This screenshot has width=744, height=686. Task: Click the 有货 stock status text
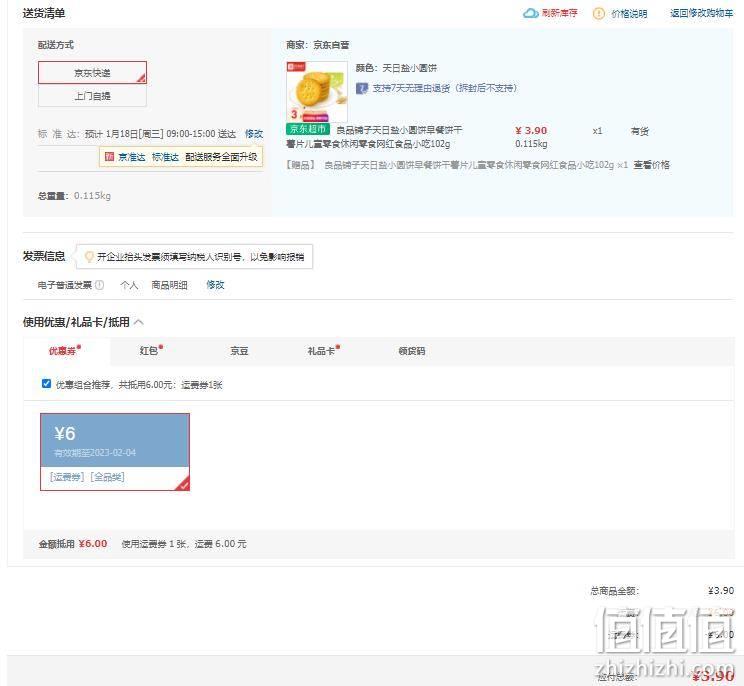pos(640,131)
